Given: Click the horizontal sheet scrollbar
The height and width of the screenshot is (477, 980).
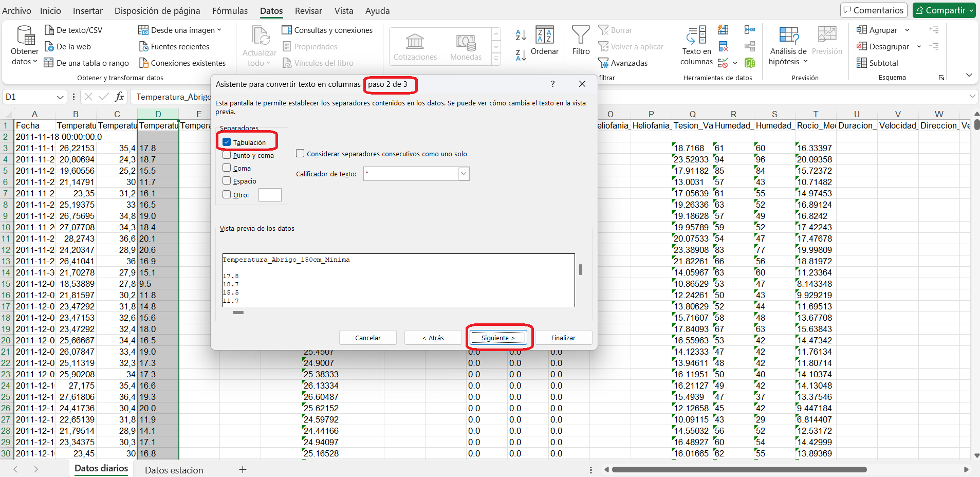Looking at the screenshot, I should point(738,469).
